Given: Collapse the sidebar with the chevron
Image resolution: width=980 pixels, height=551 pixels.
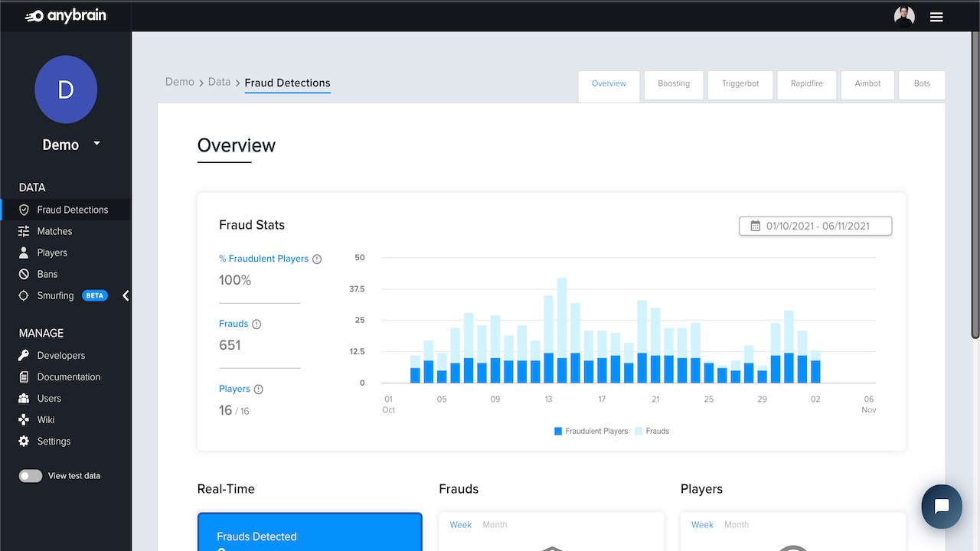Looking at the screenshot, I should 126,295.
